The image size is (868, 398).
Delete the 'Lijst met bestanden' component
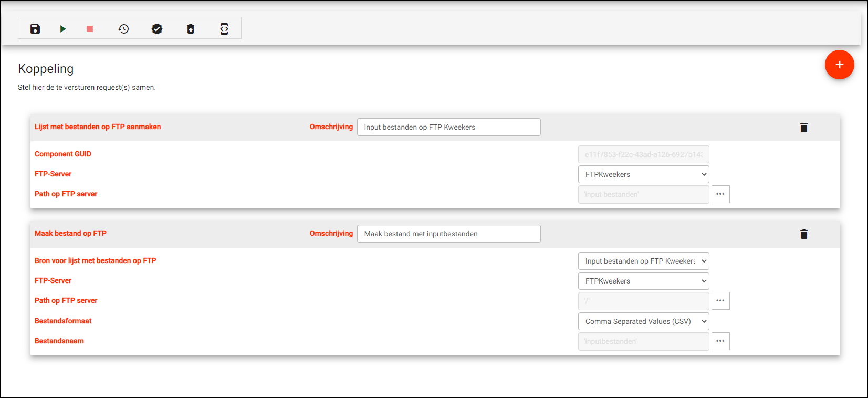click(x=803, y=128)
